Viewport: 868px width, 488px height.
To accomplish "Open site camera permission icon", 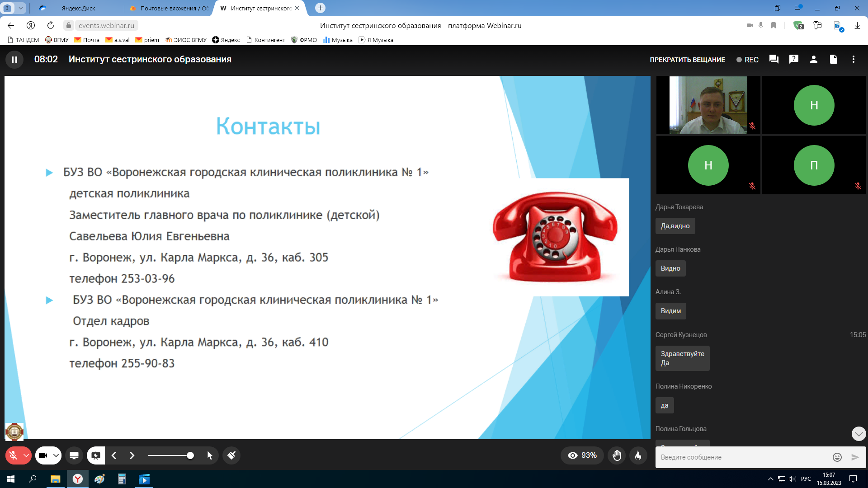I will point(750,26).
